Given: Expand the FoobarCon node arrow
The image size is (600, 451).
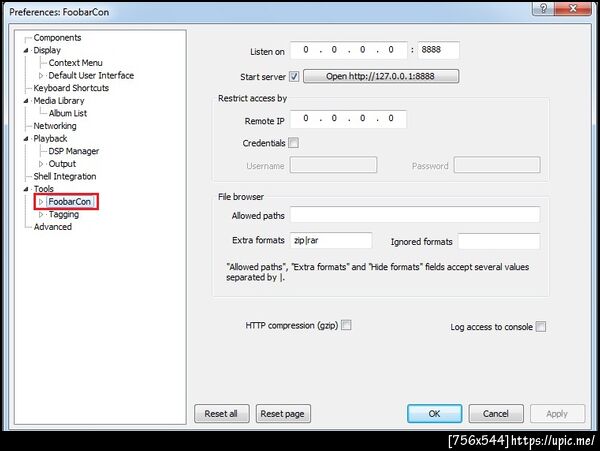Looking at the screenshot, I should (41, 202).
